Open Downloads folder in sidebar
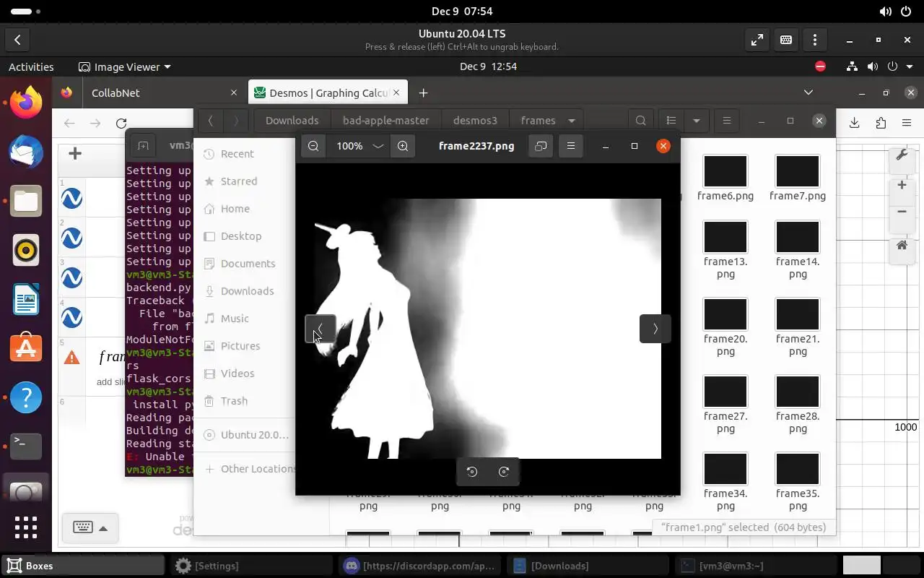Viewport: 924px width, 578px height. [x=248, y=291]
